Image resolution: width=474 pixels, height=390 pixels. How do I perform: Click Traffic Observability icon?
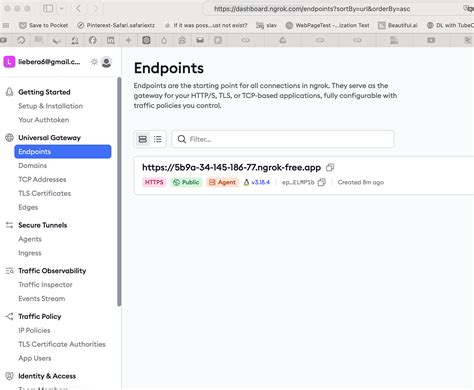9,271
